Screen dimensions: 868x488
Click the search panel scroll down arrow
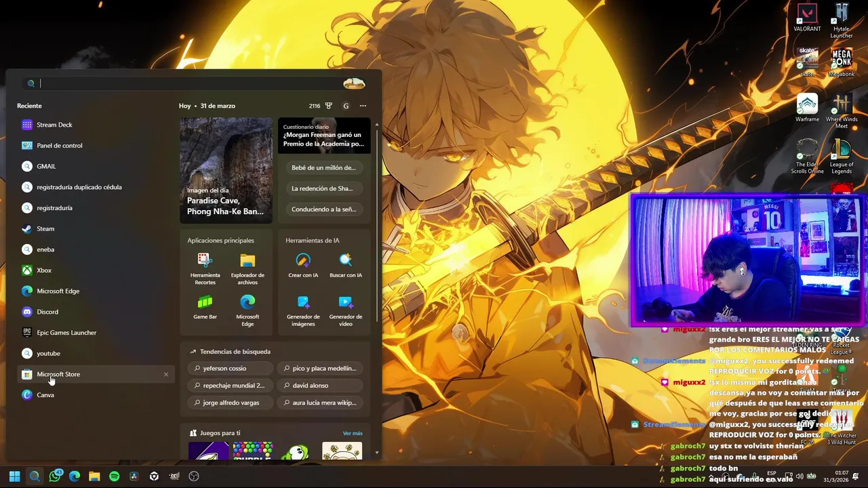coord(376,453)
